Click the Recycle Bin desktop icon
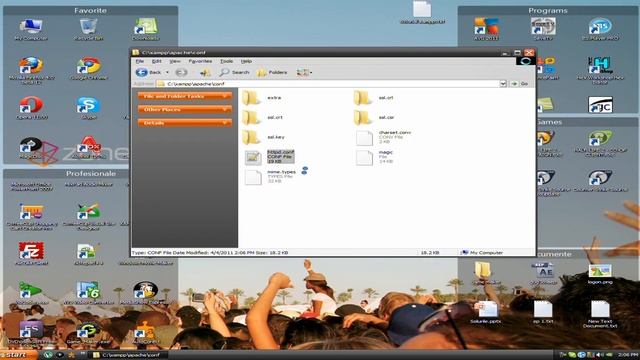 (x=89, y=29)
